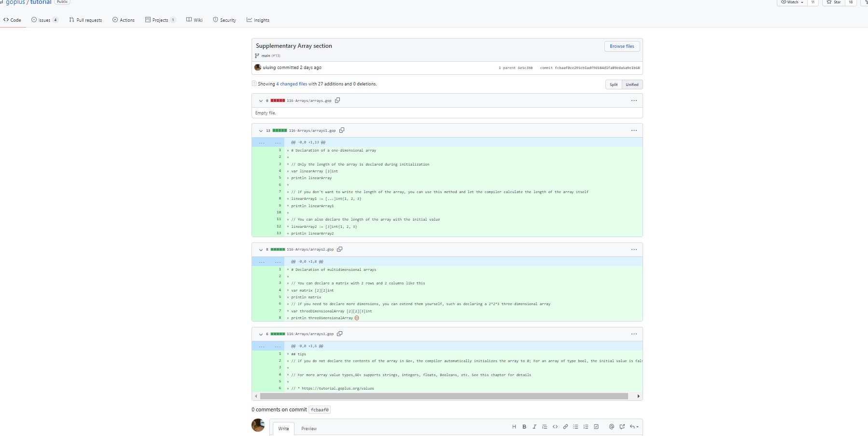868x436 pixels.
Task: Insert code formatting in comment
Action: tap(555, 427)
